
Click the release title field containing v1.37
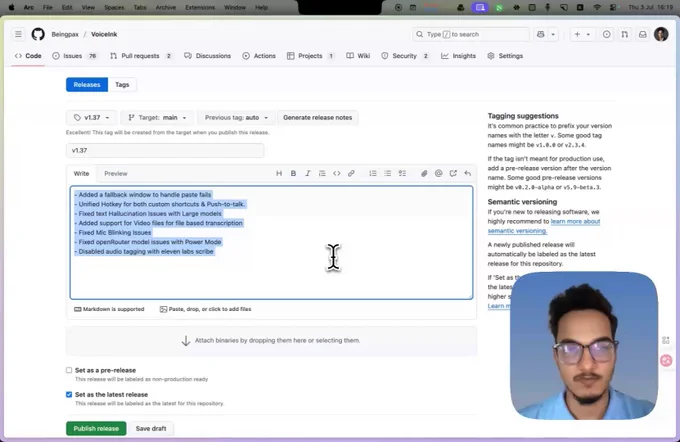pos(165,150)
